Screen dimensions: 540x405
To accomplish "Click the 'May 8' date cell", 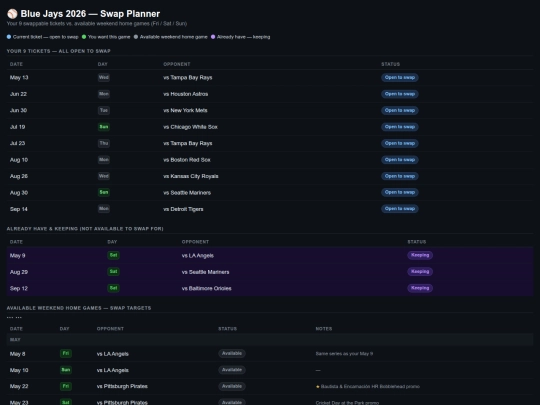I will point(18,354).
